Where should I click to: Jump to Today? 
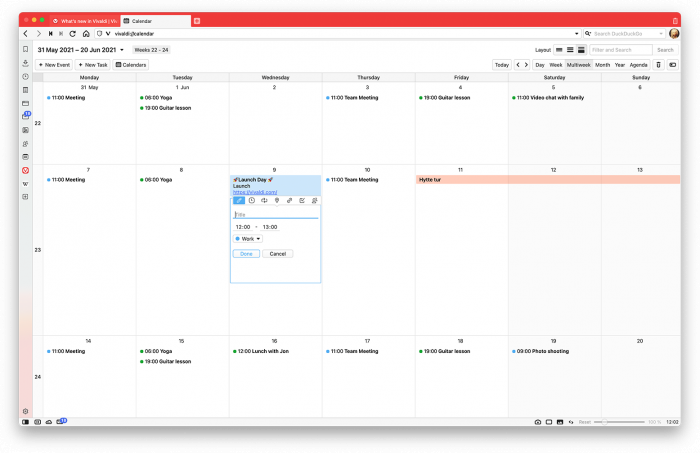pyautogui.click(x=502, y=65)
